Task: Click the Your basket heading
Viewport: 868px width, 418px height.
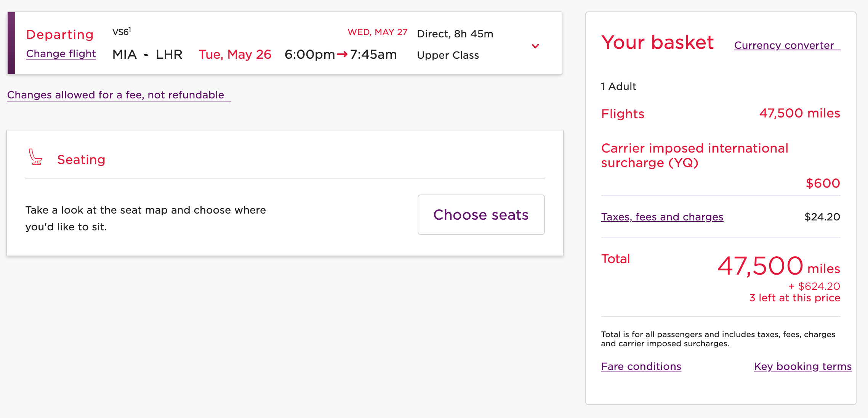Action: (x=657, y=42)
